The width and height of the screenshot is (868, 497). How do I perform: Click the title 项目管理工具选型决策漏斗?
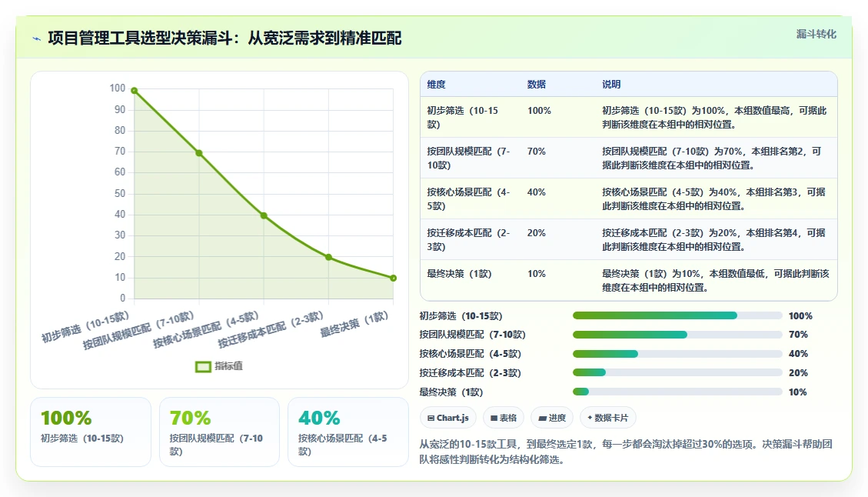224,38
